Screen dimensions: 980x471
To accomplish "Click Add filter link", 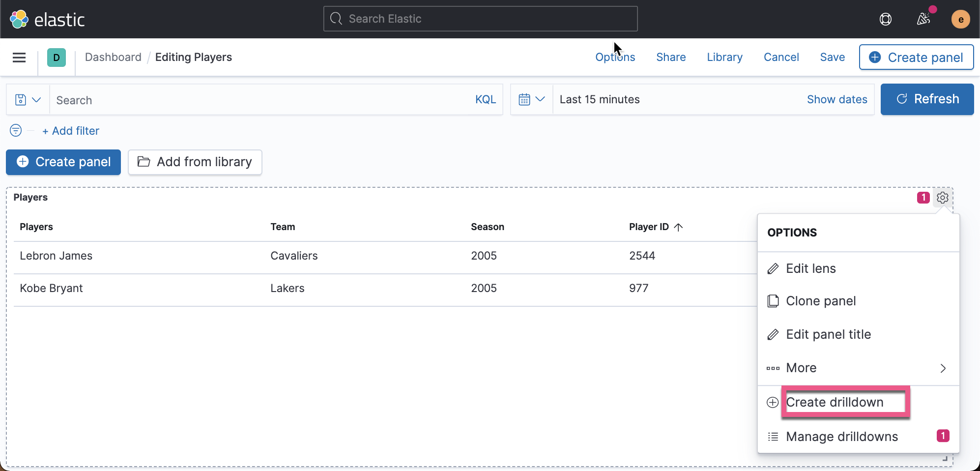I will click(x=71, y=131).
